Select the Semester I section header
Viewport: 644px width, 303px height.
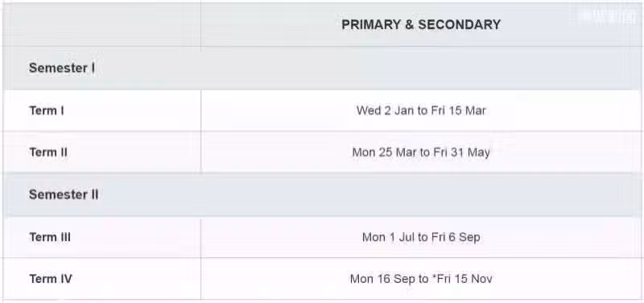[x=62, y=68]
